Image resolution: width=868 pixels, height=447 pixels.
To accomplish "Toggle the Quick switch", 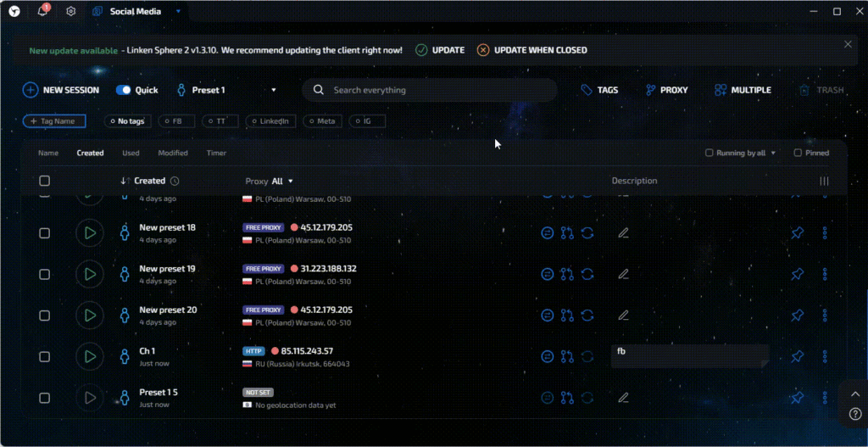I will 124,90.
